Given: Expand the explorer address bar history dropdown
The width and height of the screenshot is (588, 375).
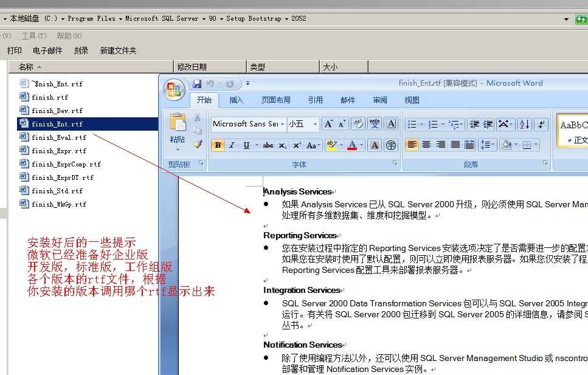Looking at the screenshot, I should 566,19.
